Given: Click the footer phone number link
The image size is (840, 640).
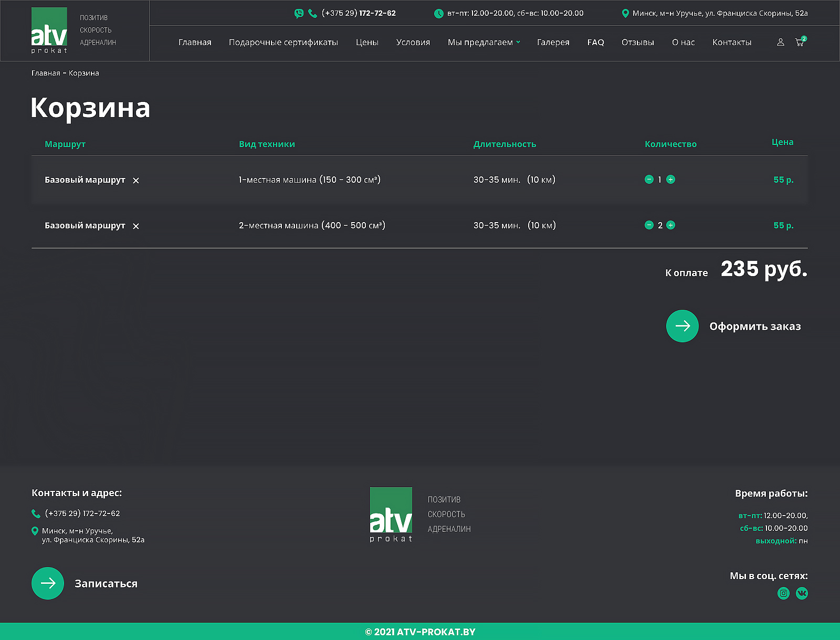Looking at the screenshot, I should (x=82, y=513).
